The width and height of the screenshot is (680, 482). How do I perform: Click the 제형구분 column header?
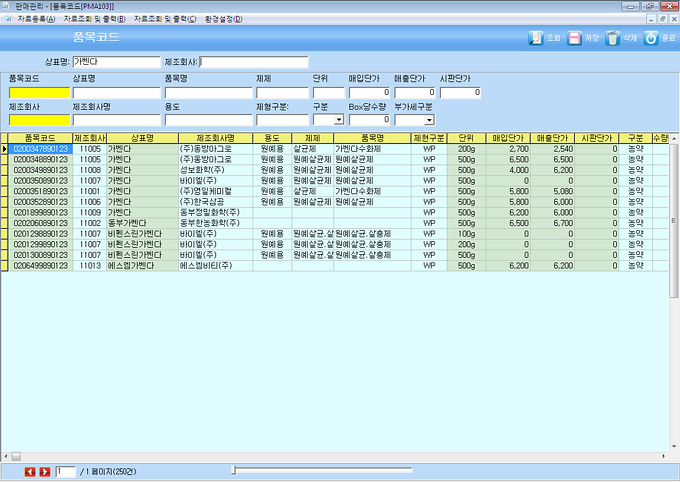[x=429, y=138]
